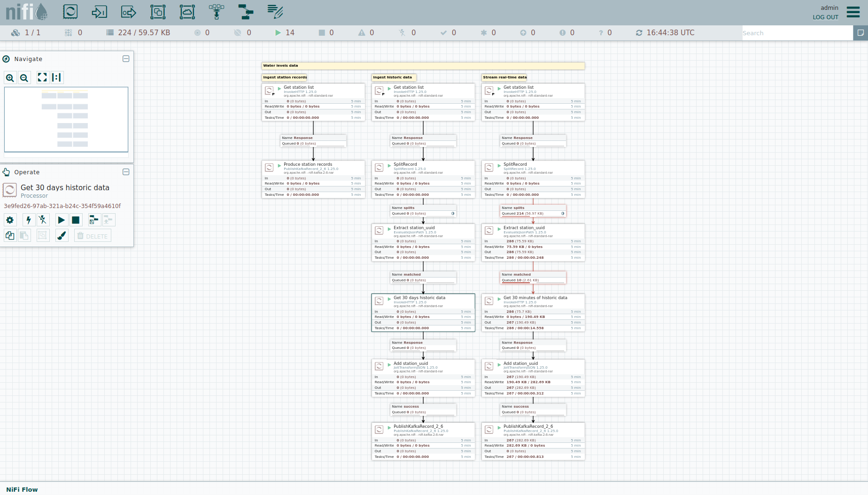
Task: Select the Process Group toolbar icon
Action: [158, 12]
